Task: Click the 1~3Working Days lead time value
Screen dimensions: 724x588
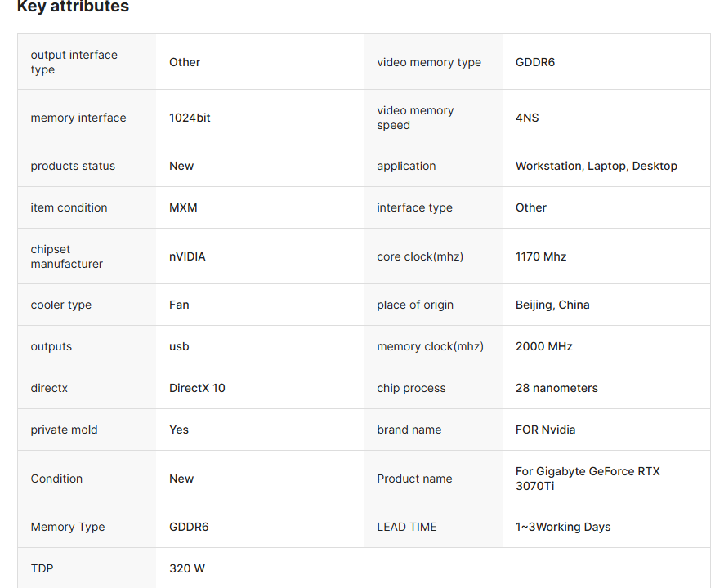Action: [563, 527]
